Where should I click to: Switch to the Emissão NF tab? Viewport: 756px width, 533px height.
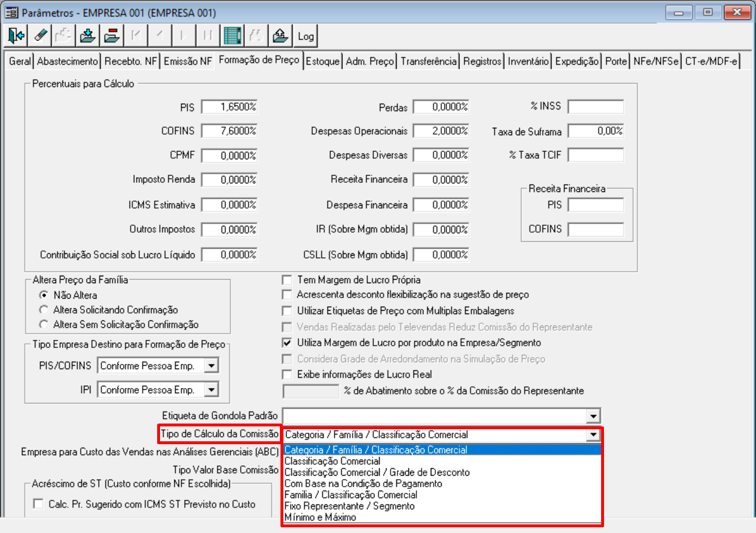(188, 61)
